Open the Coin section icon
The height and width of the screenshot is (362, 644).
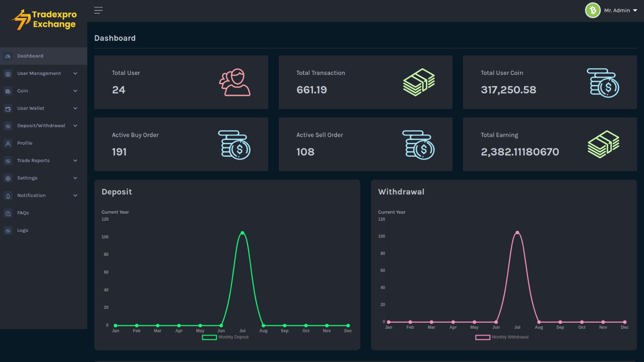point(7,90)
